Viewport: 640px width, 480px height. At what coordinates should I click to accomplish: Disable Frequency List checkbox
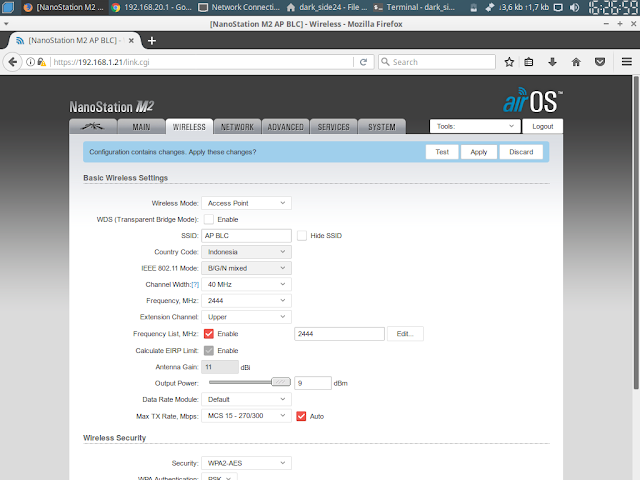[209, 333]
